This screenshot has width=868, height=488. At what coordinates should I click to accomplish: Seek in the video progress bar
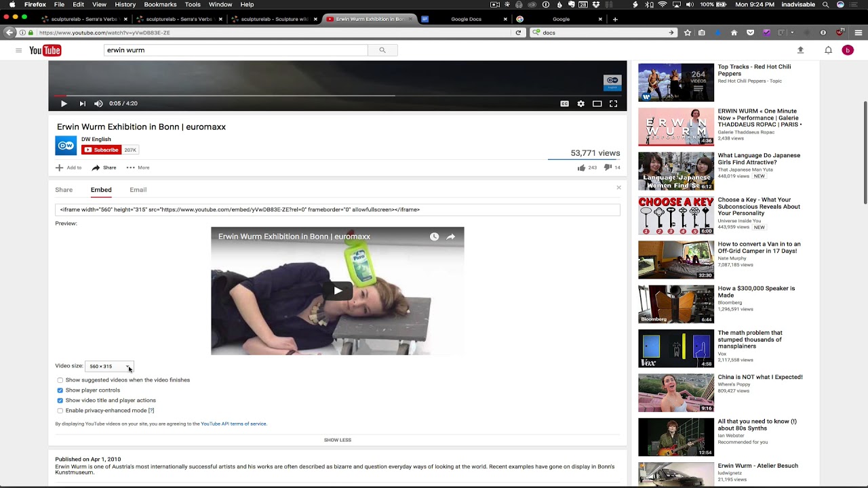click(338, 96)
